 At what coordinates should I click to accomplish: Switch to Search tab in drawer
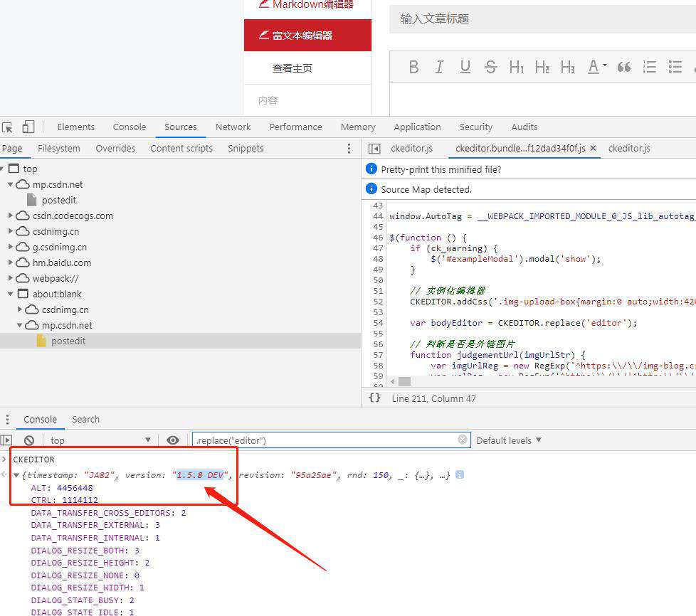[x=85, y=420]
